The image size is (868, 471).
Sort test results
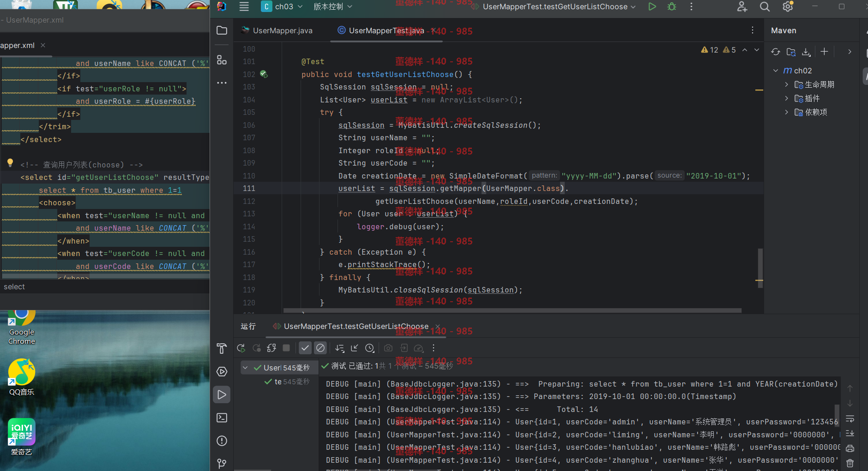coord(340,348)
